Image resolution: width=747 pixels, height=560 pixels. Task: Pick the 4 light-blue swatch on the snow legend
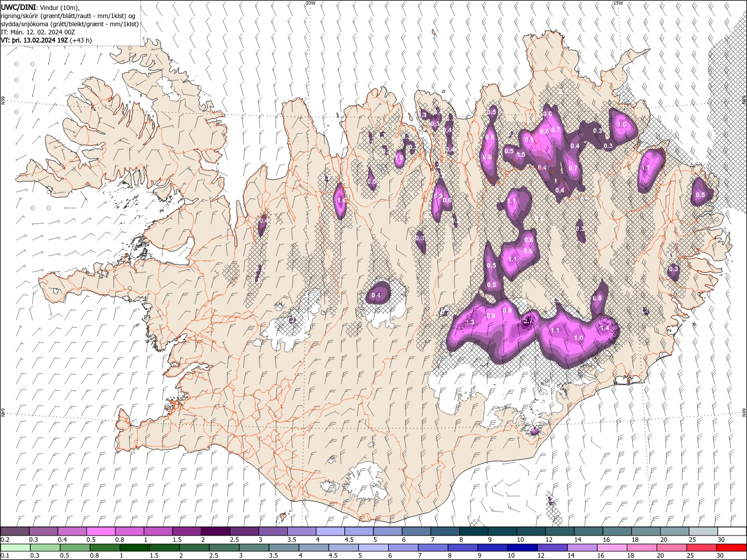330,531
